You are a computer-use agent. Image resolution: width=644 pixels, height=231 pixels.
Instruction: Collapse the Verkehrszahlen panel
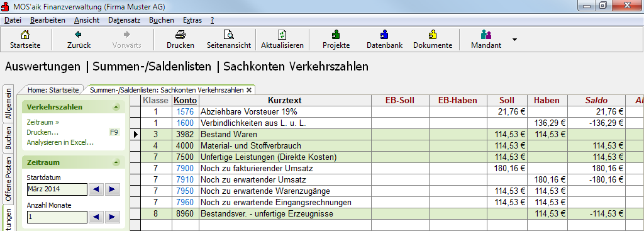[x=116, y=107]
